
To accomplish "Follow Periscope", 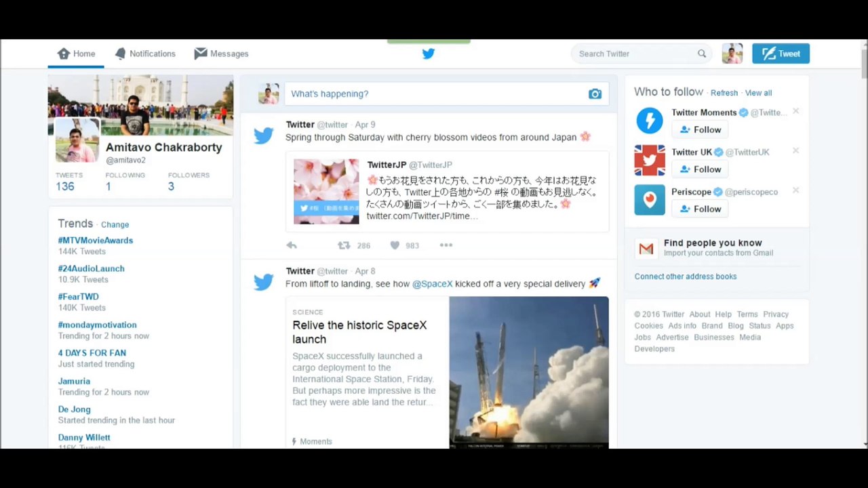I will click(700, 209).
